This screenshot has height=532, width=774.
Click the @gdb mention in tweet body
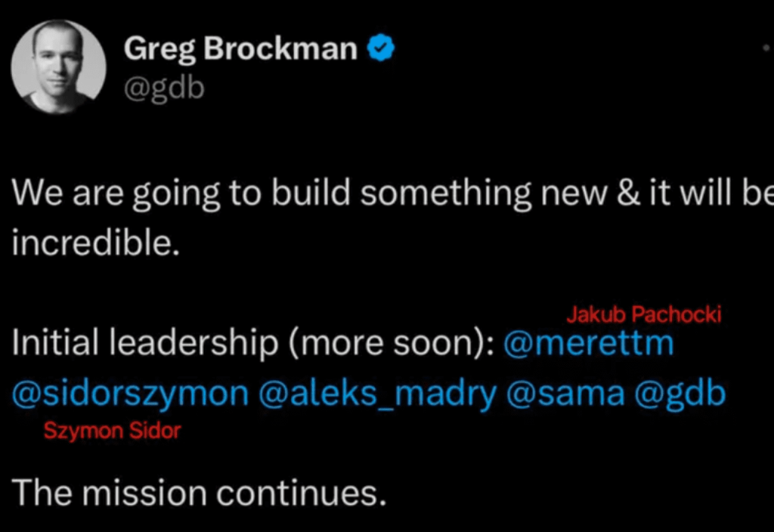pos(680,394)
